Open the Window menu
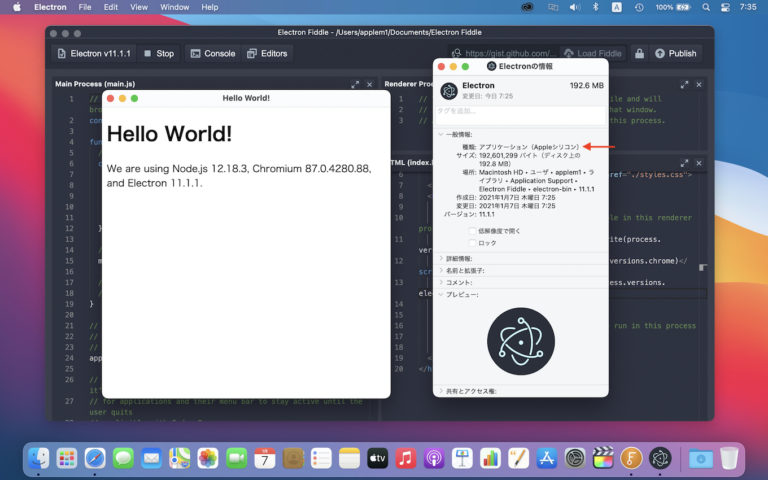The width and height of the screenshot is (768, 480). 174,7
